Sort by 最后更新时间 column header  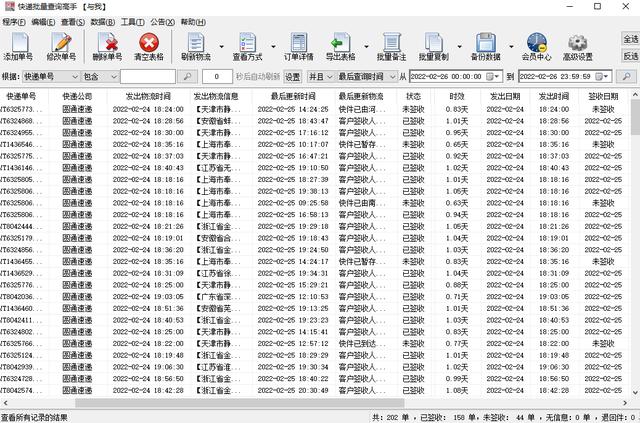pos(293,96)
